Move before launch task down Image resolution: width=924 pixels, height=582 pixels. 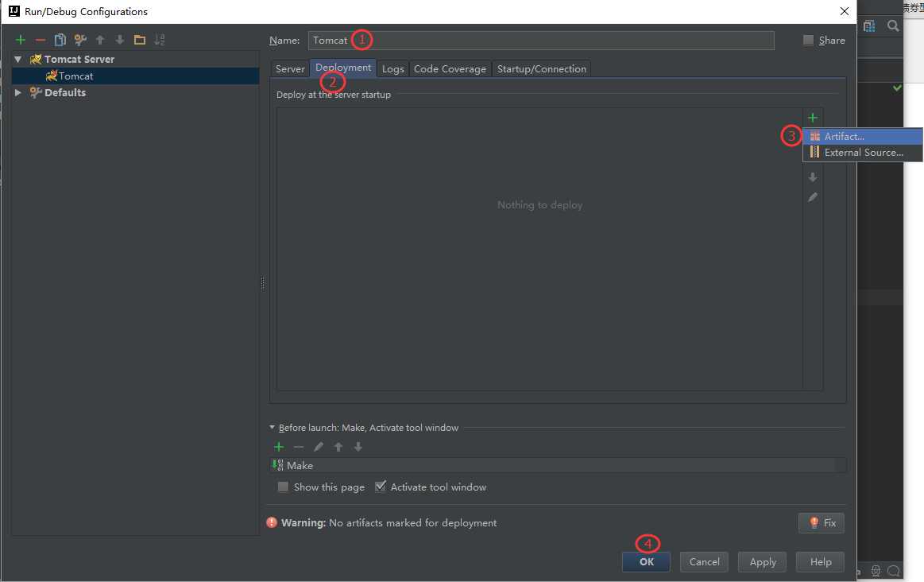coord(358,447)
